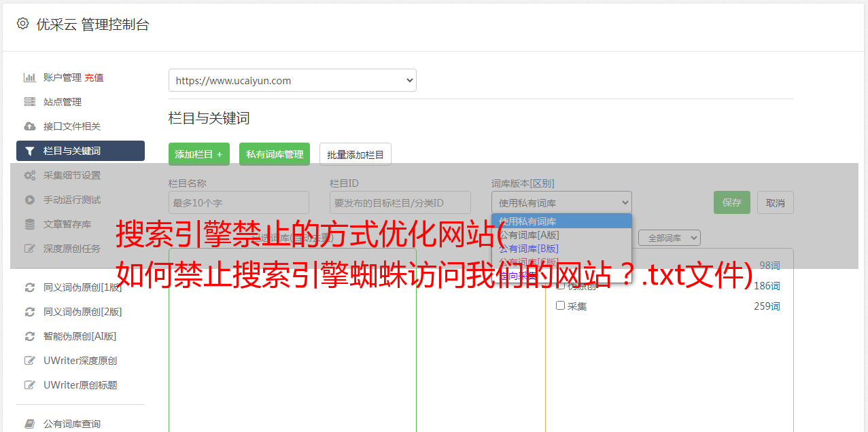Open 智能伪原创[AI版] tool
Screen dimensions: 868x432
coord(80,336)
